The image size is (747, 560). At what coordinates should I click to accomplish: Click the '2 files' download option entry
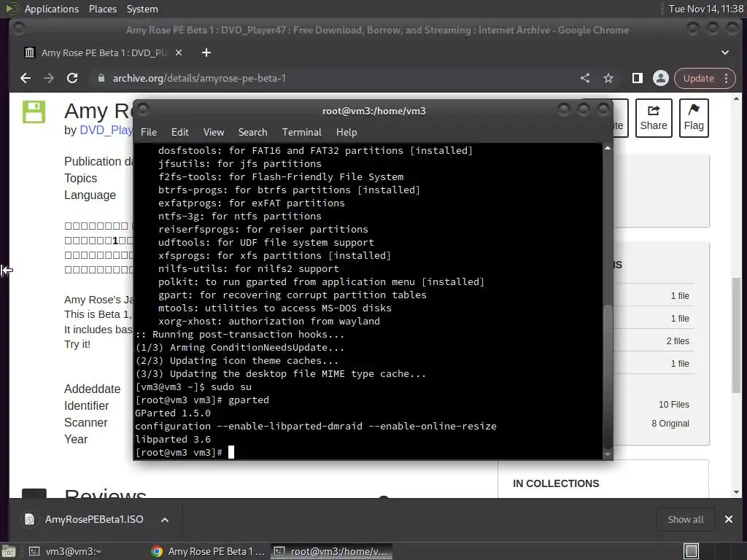coord(678,341)
